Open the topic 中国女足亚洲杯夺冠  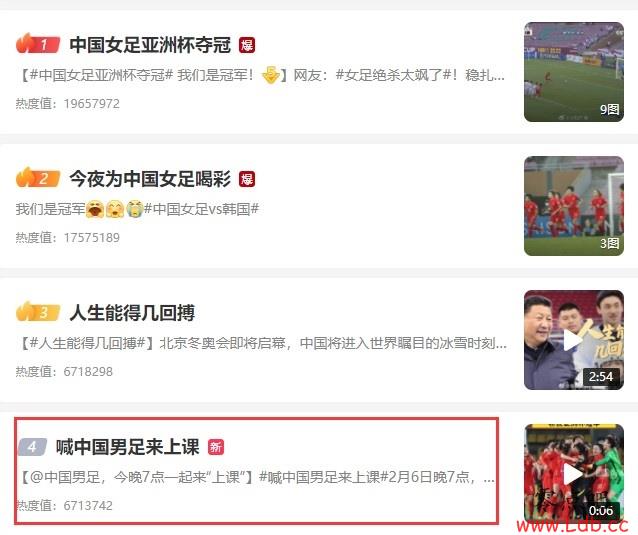click(x=150, y=45)
